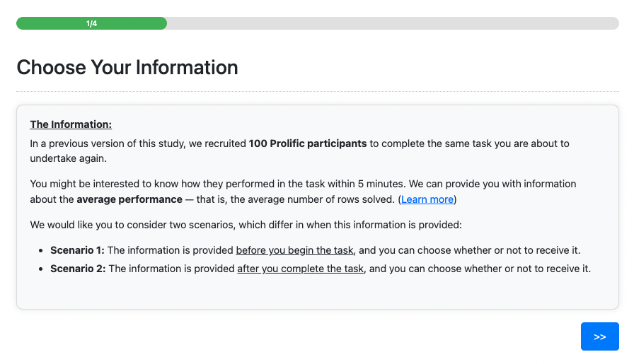Screen dimensions: 634x364
Task: Click the bold Scenario 1 label
Action: coord(77,250)
